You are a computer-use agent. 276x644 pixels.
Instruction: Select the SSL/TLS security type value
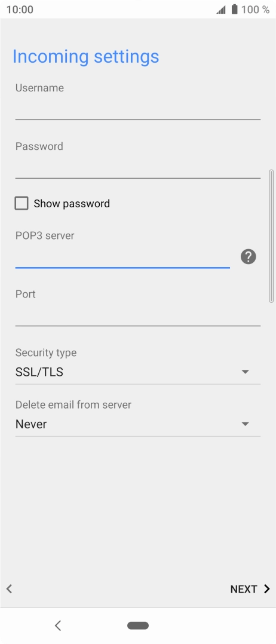tap(39, 372)
